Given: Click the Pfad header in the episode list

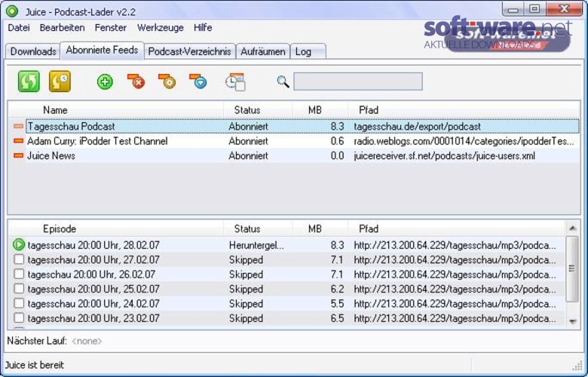Looking at the screenshot, I should point(456,228).
